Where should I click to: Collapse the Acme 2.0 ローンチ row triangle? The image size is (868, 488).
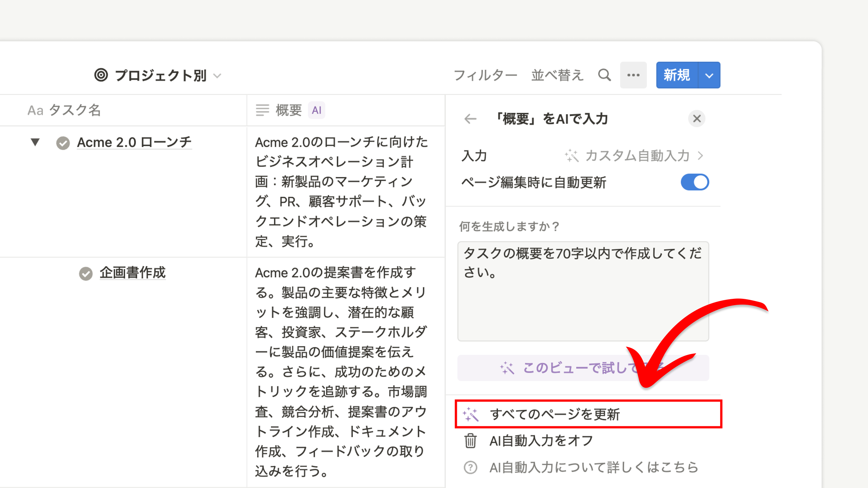(35, 142)
